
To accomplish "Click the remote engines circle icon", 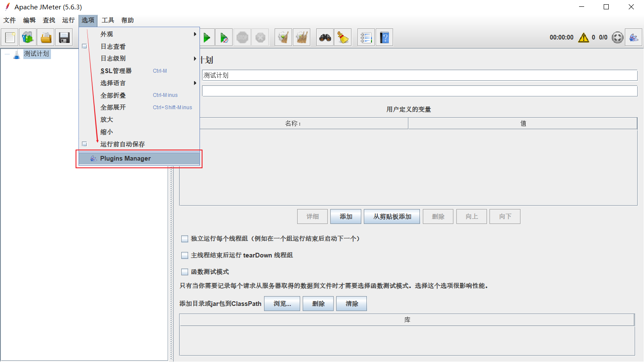I will pos(618,37).
